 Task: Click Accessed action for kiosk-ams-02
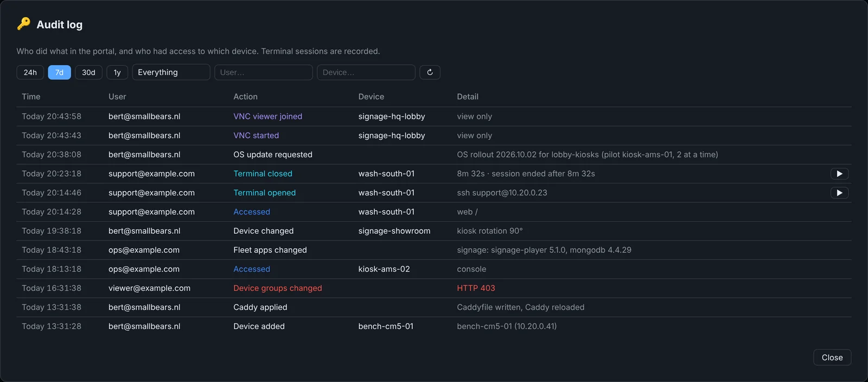coord(252,269)
